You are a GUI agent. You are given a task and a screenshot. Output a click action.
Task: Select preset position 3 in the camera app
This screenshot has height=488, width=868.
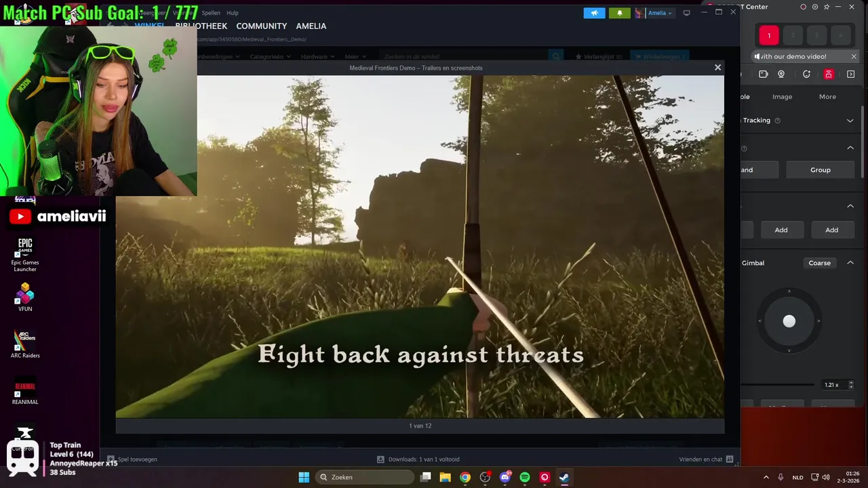[x=816, y=35]
